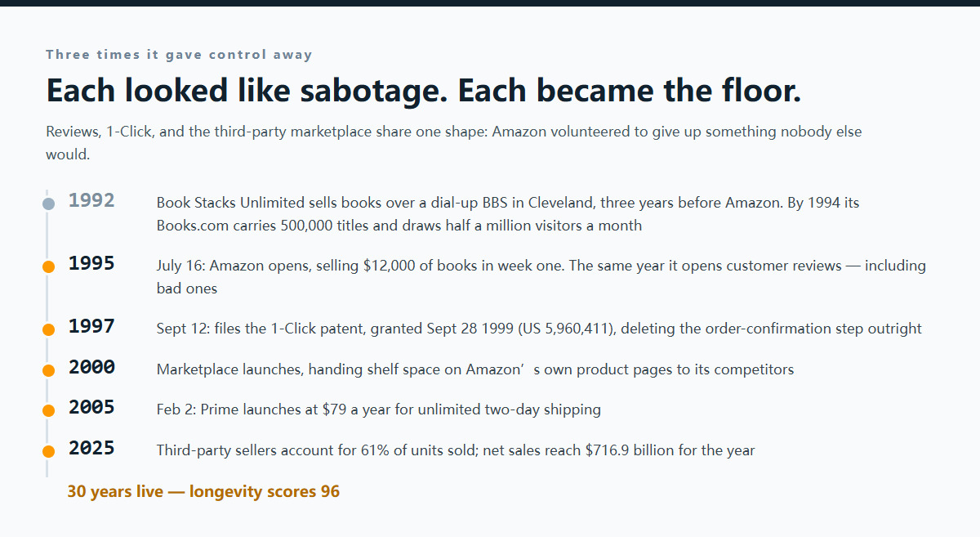Image resolution: width=980 pixels, height=537 pixels.
Task: Click the orange dot beside 2025
Action: 48,451
